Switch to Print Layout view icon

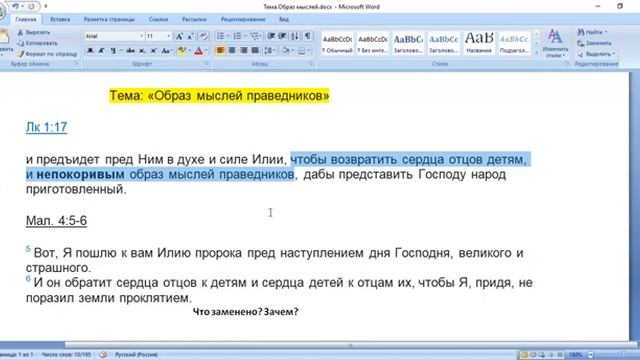(x=524, y=355)
